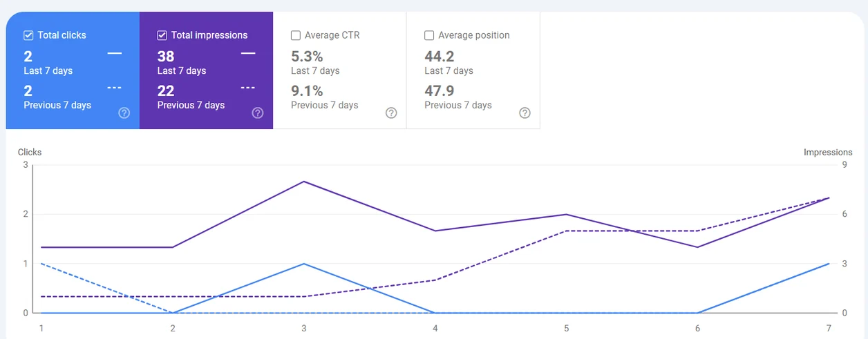Enable the Average position checkbox

(x=429, y=35)
